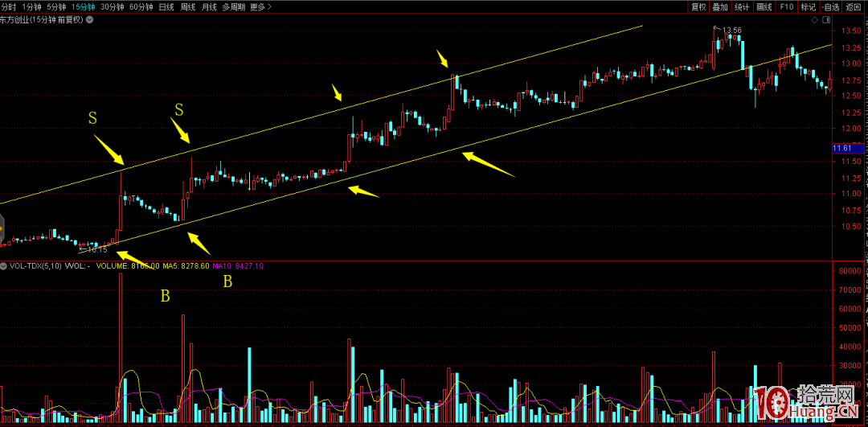Select the 60分钟 period tab

(x=141, y=7)
